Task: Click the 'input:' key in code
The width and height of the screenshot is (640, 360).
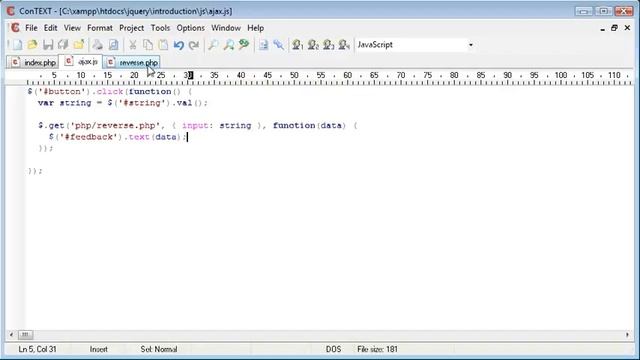Action: 198,126
